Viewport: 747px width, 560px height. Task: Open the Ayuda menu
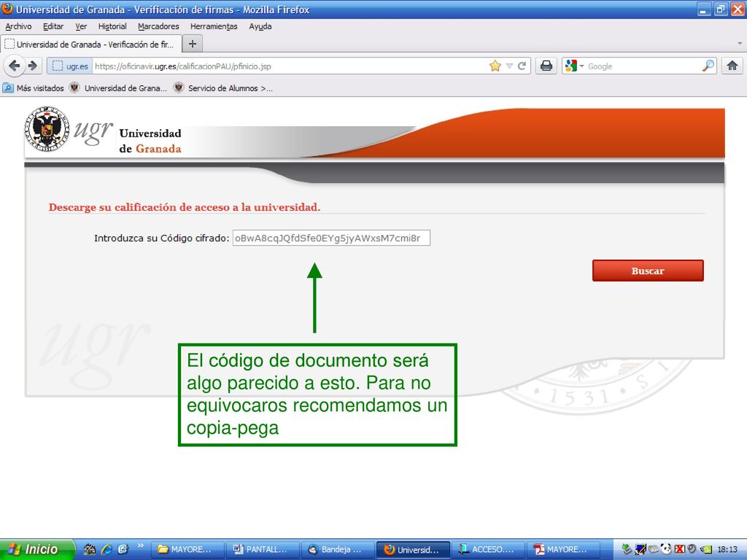point(260,27)
